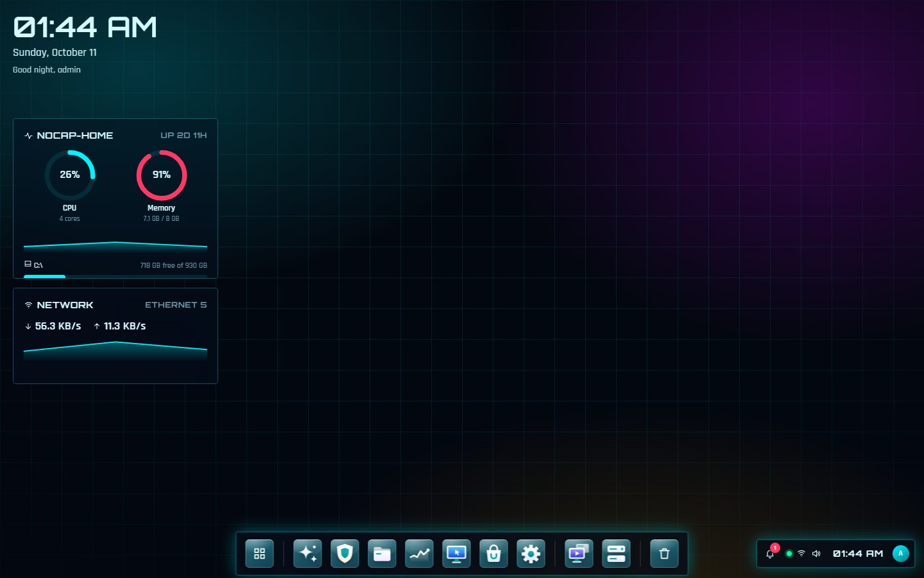The height and width of the screenshot is (578, 924).
Task: Open the blue monitor with cursor app
Action: point(456,554)
